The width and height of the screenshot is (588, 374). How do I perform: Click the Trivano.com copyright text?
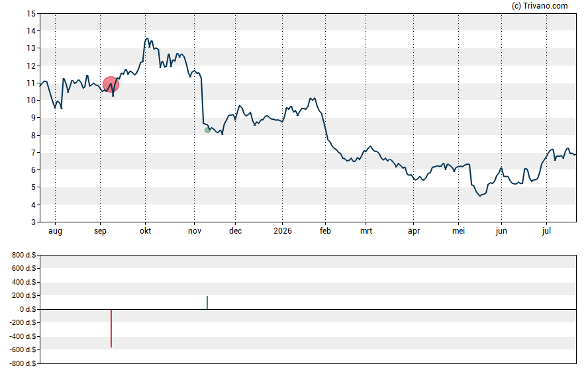point(540,5)
